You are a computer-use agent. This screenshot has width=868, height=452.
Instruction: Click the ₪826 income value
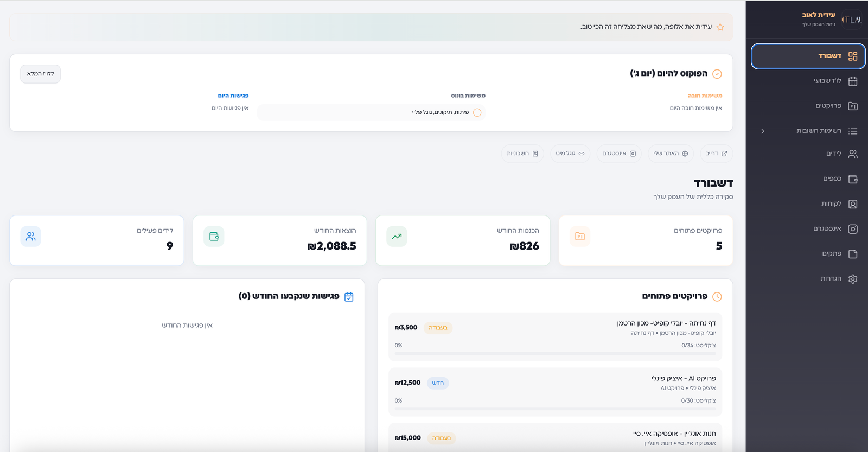pyautogui.click(x=525, y=246)
